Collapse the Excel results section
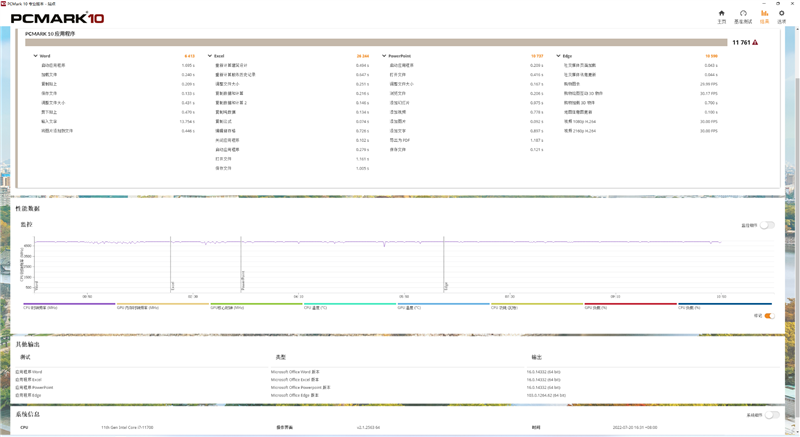 [x=210, y=56]
